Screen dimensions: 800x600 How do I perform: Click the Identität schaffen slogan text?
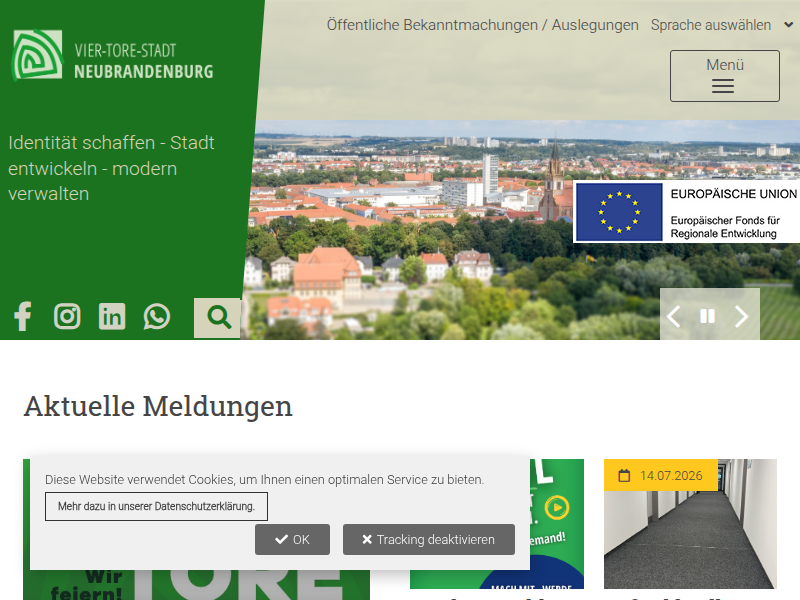click(111, 168)
